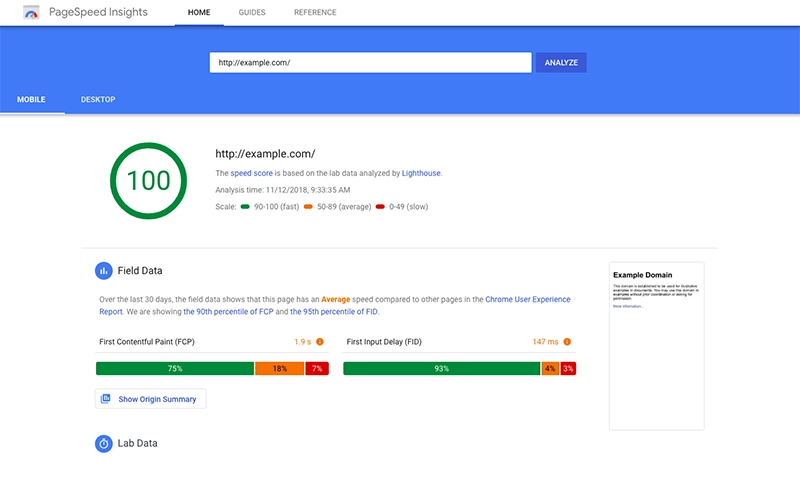Click the info icon next to 1.9 s
This screenshot has height=500, width=800.
point(320,342)
